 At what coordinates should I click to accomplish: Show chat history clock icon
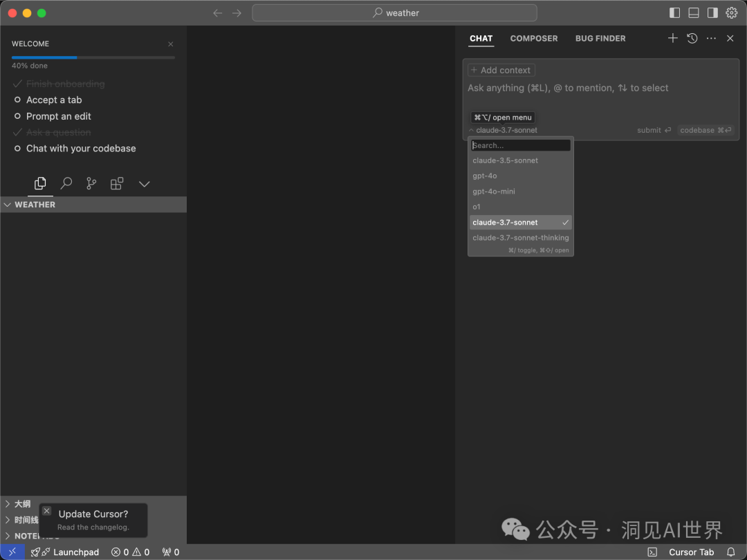[x=692, y=38]
